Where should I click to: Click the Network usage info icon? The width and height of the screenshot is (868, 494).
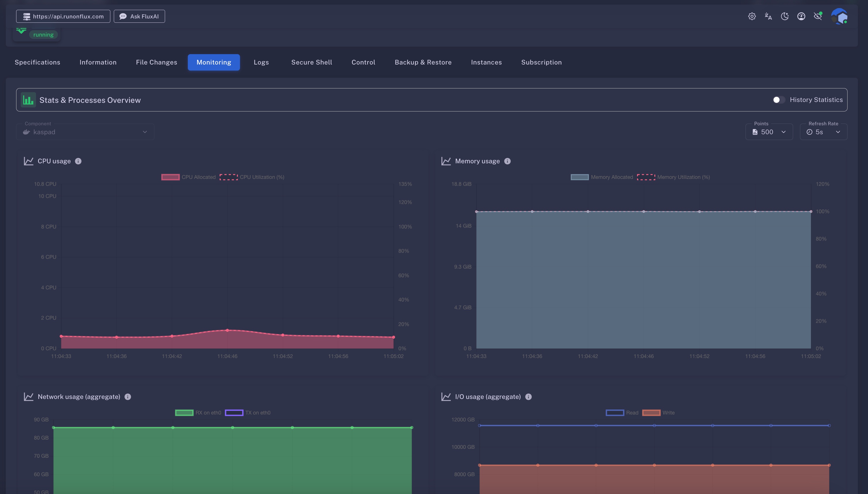point(128,397)
